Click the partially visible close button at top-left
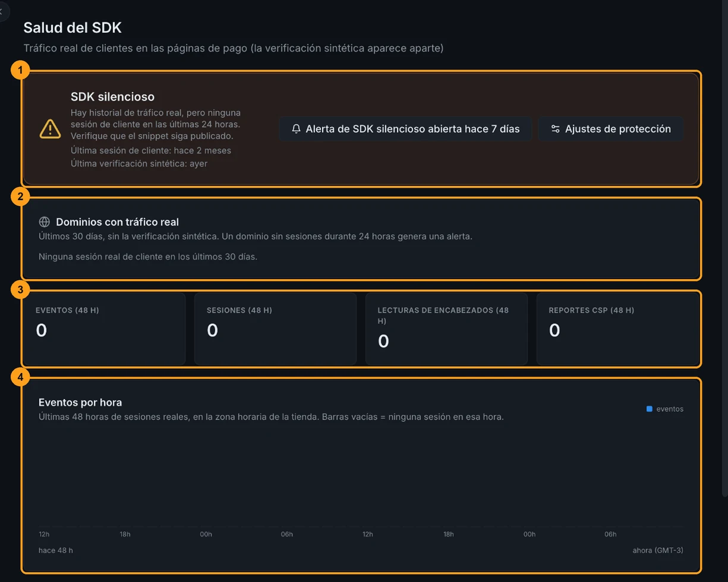Image resolution: width=728 pixels, height=582 pixels. (x=2, y=11)
